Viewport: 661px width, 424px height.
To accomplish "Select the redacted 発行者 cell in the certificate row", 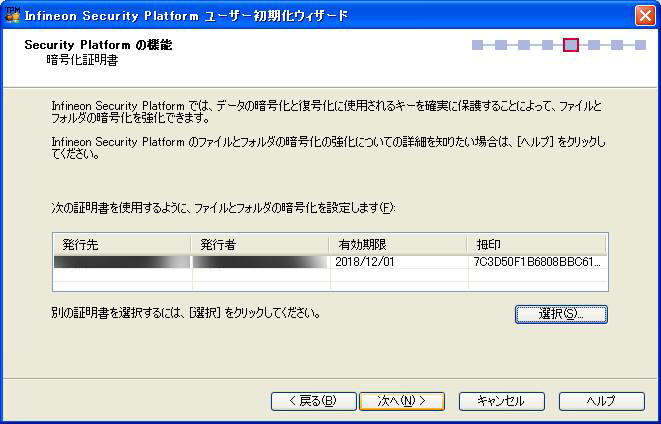I will 261,262.
